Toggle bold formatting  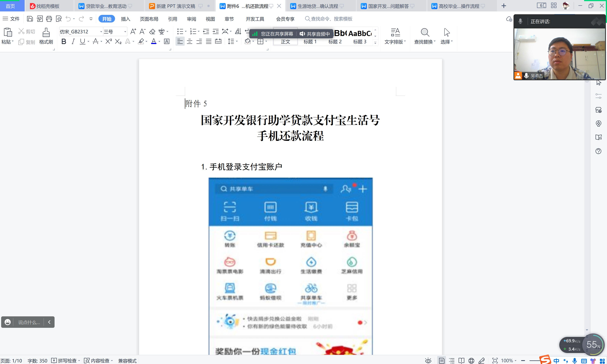click(x=64, y=42)
